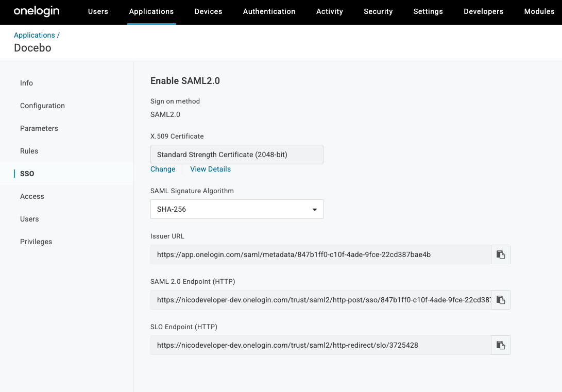Screen dimensions: 562x392
Task: Open the Authentication menu
Action: click(x=269, y=11)
